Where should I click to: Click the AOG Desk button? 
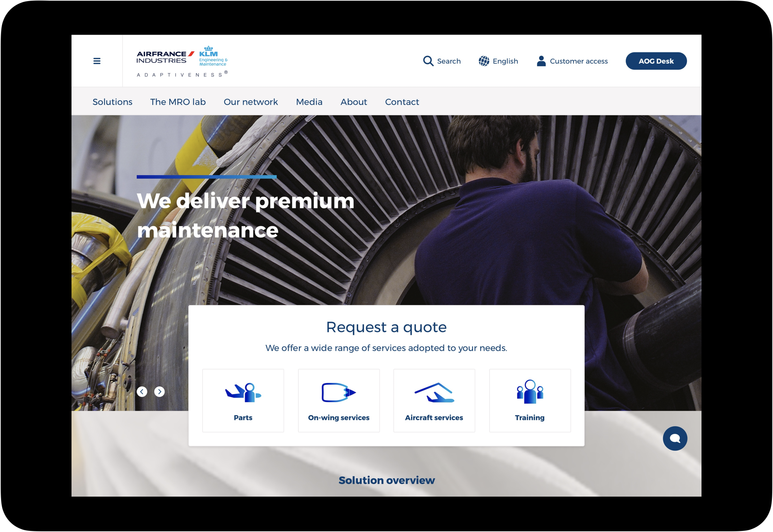[x=656, y=61]
